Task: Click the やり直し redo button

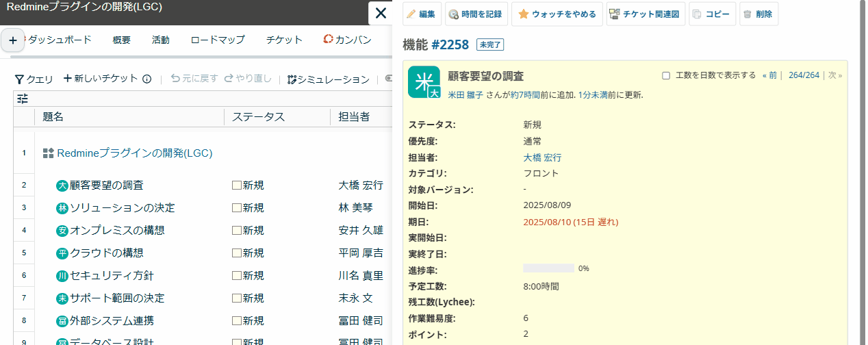Action: point(248,79)
